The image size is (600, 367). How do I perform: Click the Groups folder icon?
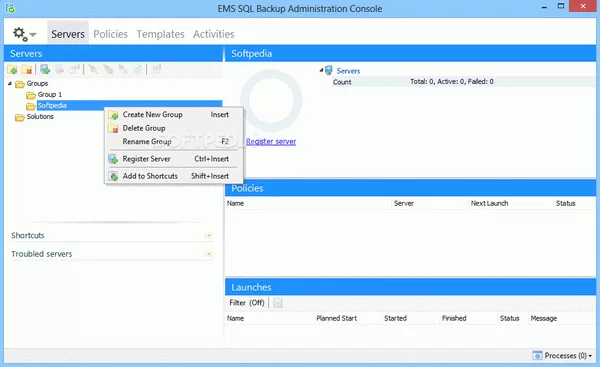point(20,84)
